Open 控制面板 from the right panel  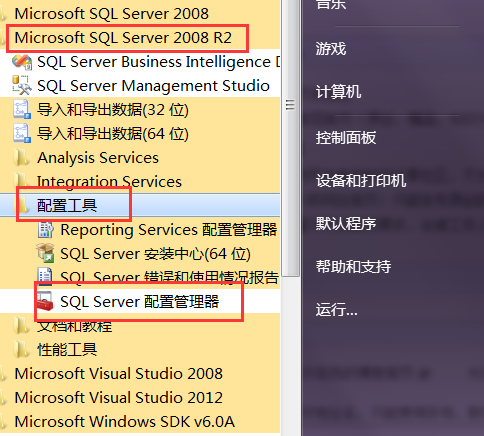point(346,138)
